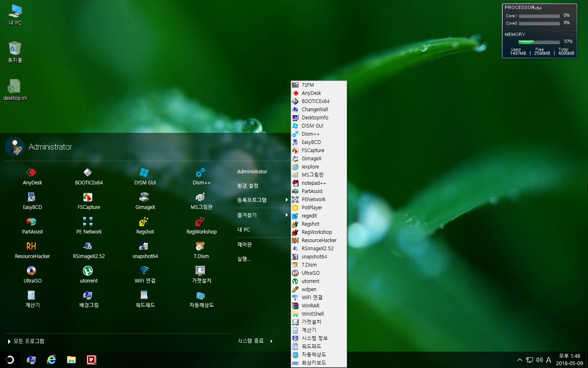Launch snapshot64 start menu tile
The width and height of the screenshot is (588, 368).
[145, 250]
